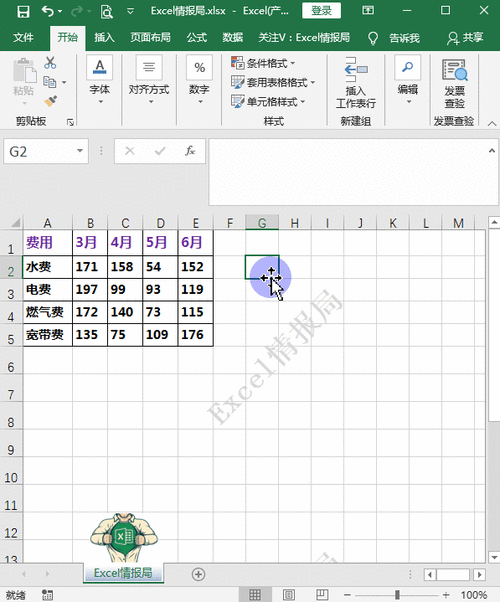Switch to Normal view in status bar

pyautogui.click(x=255, y=595)
